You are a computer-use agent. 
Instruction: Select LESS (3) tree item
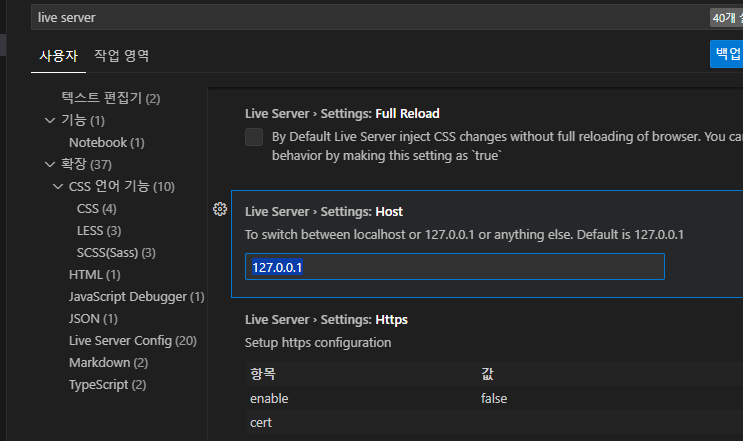point(99,231)
